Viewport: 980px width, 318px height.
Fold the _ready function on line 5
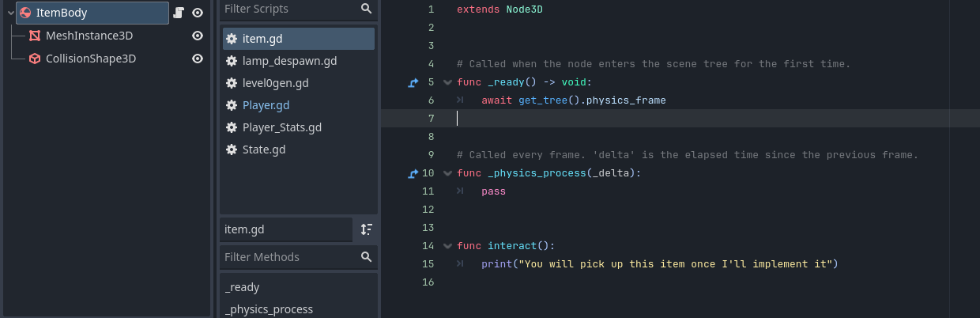coord(447,82)
